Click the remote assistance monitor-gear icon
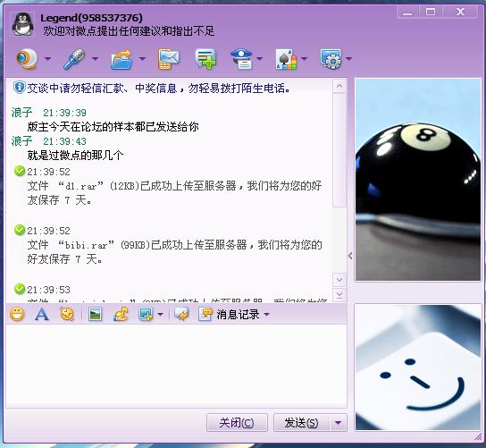 (331, 59)
